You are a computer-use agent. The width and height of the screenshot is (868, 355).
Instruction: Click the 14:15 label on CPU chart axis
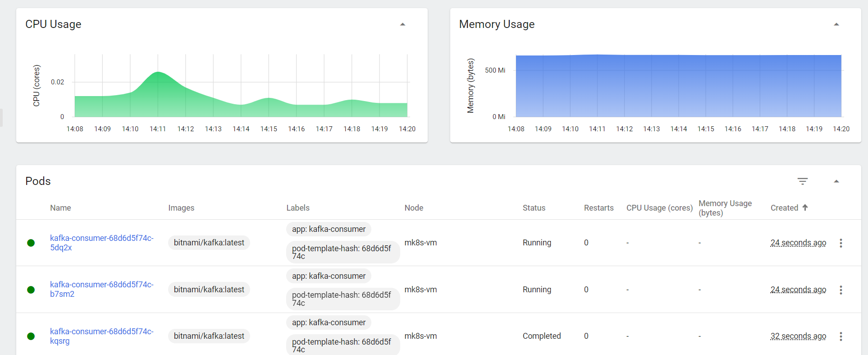pyautogui.click(x=269, y=129)
